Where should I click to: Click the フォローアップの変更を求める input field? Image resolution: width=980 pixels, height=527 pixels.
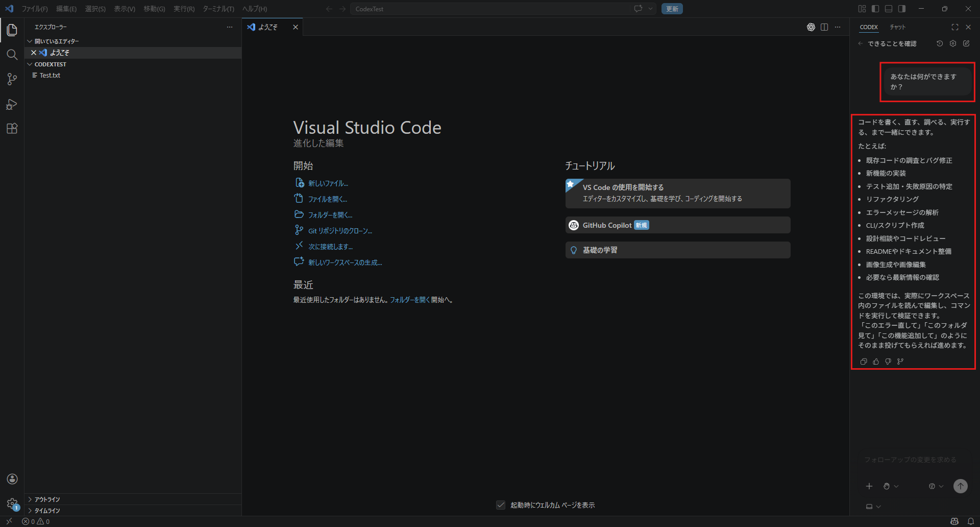click(910, 460)
